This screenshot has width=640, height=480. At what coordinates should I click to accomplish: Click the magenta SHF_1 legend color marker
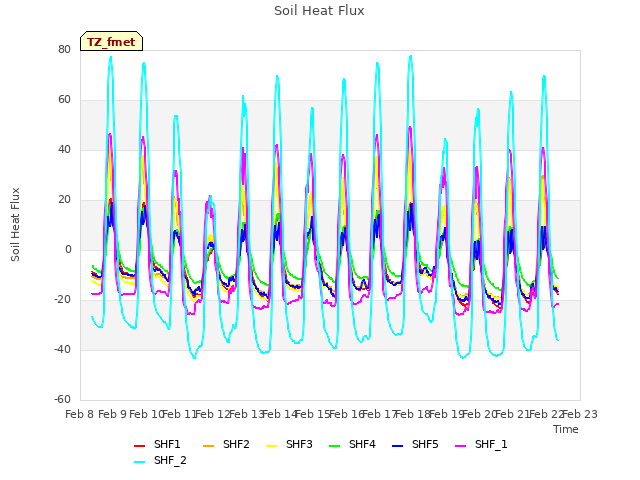tap(460, 446)
